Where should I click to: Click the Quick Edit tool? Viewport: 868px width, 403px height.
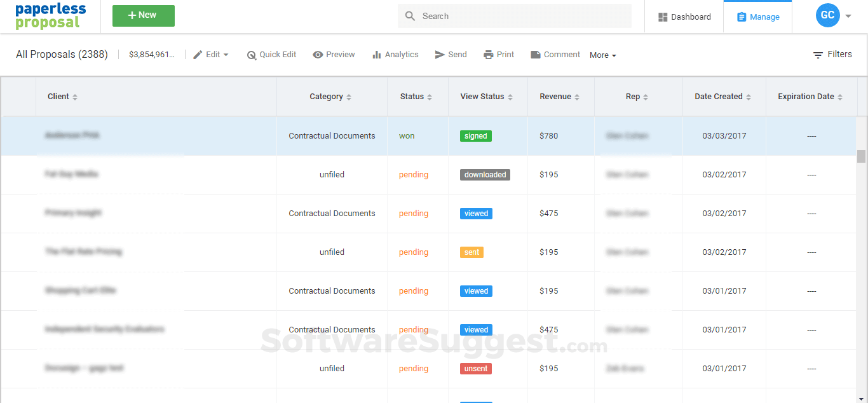click(x=271, y=55)
